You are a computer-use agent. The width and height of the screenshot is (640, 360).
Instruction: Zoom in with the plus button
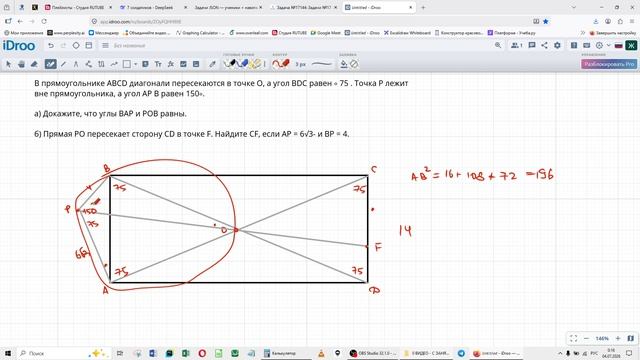coord(618,338)
